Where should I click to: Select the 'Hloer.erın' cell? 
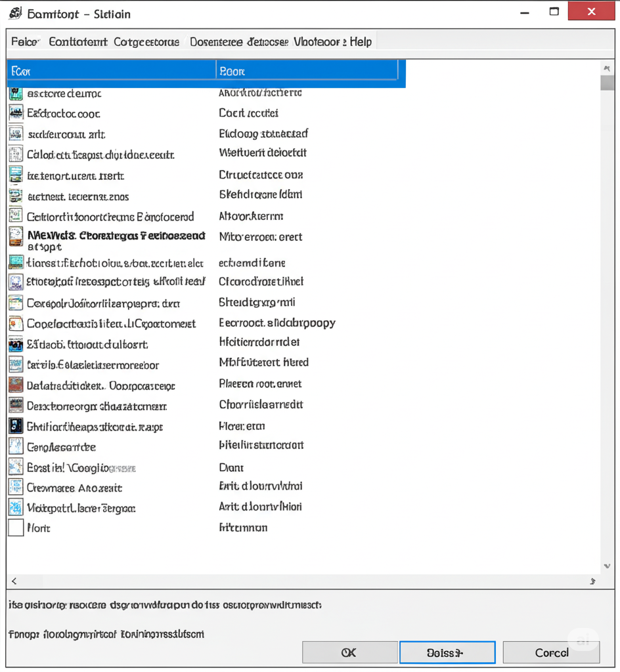tap(242, 426)
